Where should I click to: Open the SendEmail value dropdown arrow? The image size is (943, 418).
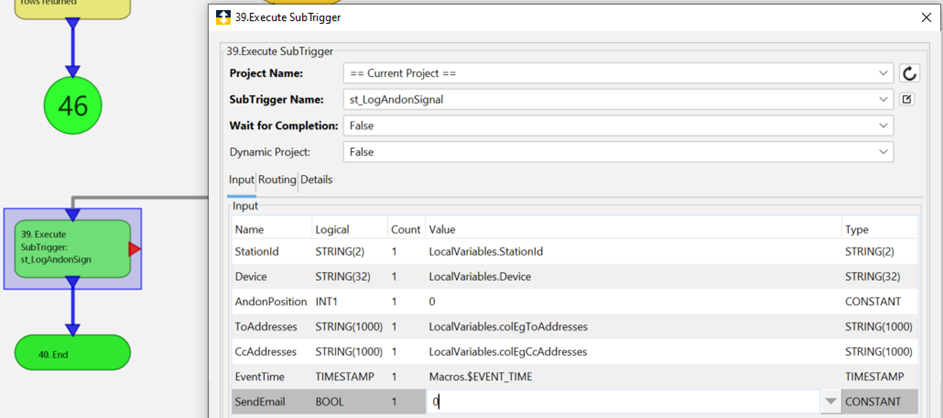pos(829,402)
